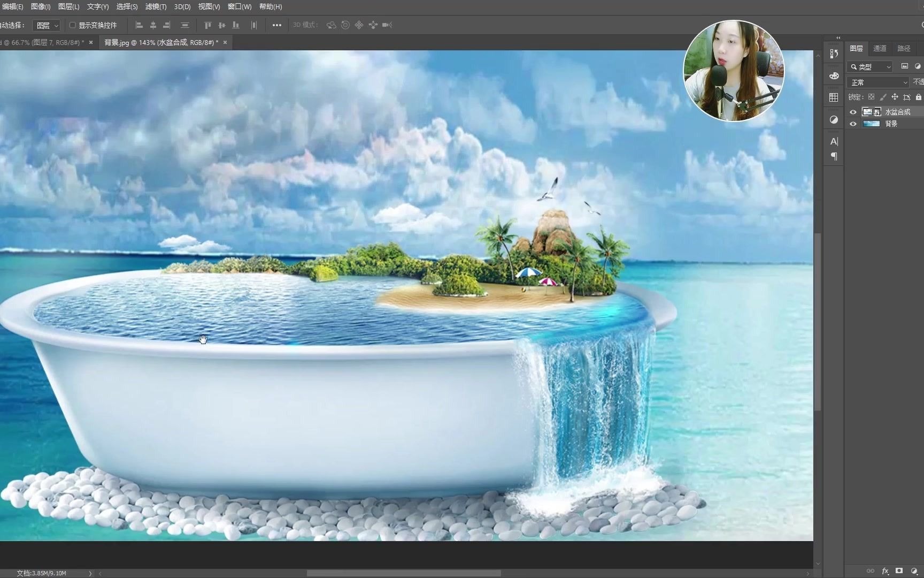Click the vertical canvas scrollbar

pyautogui.click(x=818, y=321)
